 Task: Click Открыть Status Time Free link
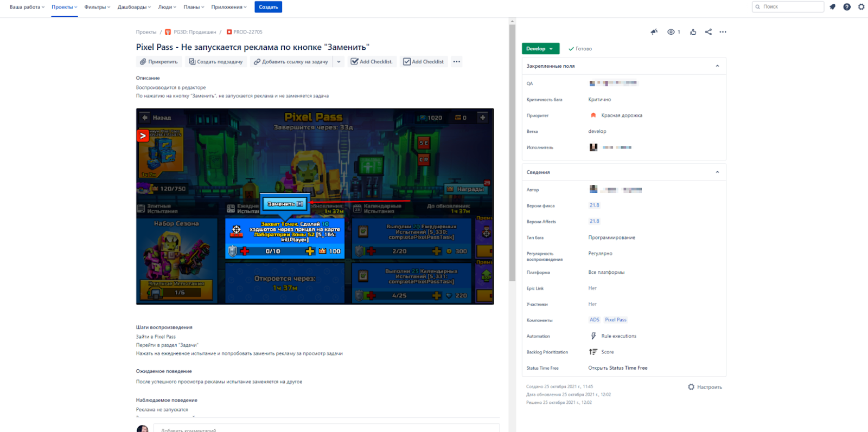click(618, 368)
